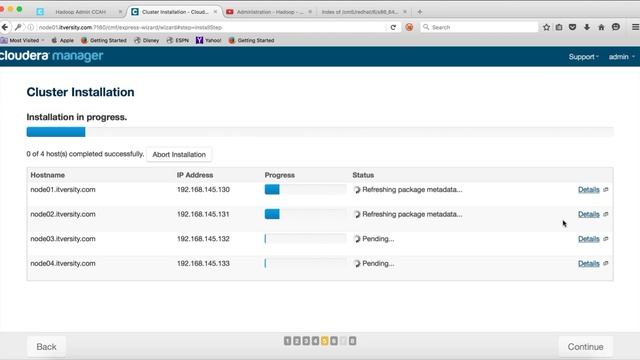The image size is (640, 360).
Task: Open the first Getting Started bookmark
Action: (104, 40)
